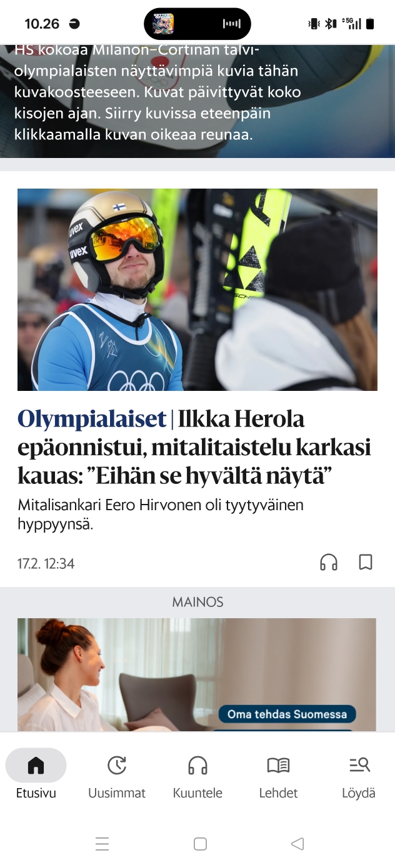Open the Etusivu home tab
This screenshot has width=395, height=868.
[x=36, y=774]
